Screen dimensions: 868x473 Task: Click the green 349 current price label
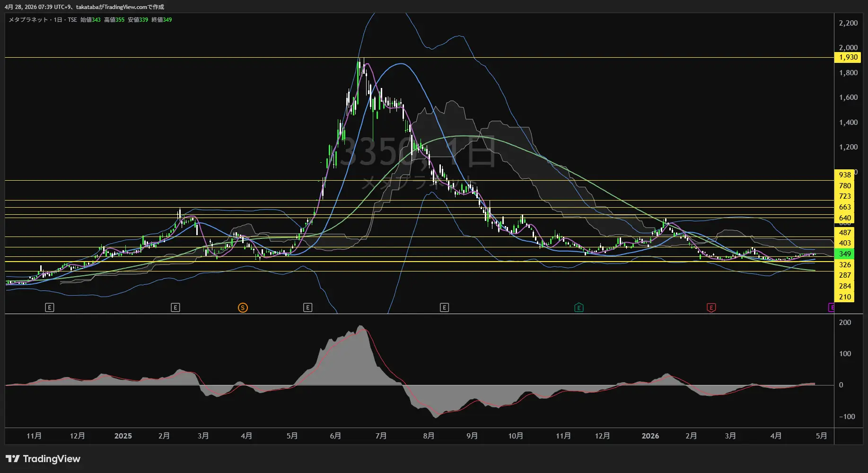(x=844, y=254)
